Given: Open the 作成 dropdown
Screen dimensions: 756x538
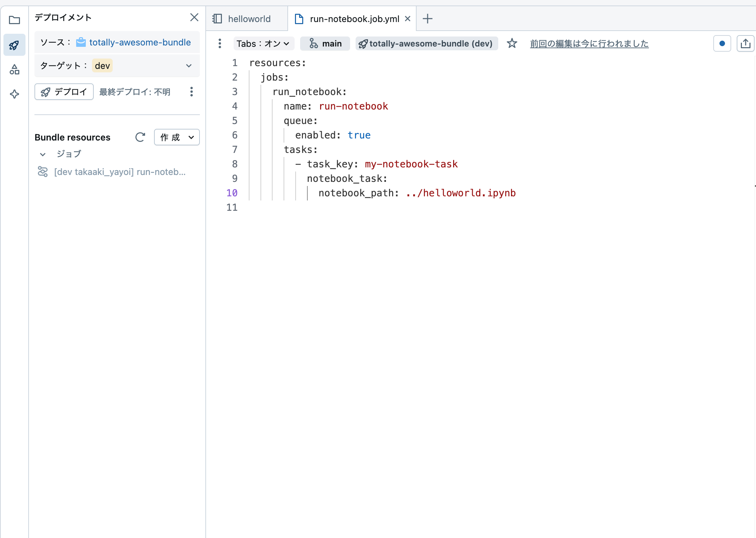Looking at the screenshot, I should pos(176,137).
